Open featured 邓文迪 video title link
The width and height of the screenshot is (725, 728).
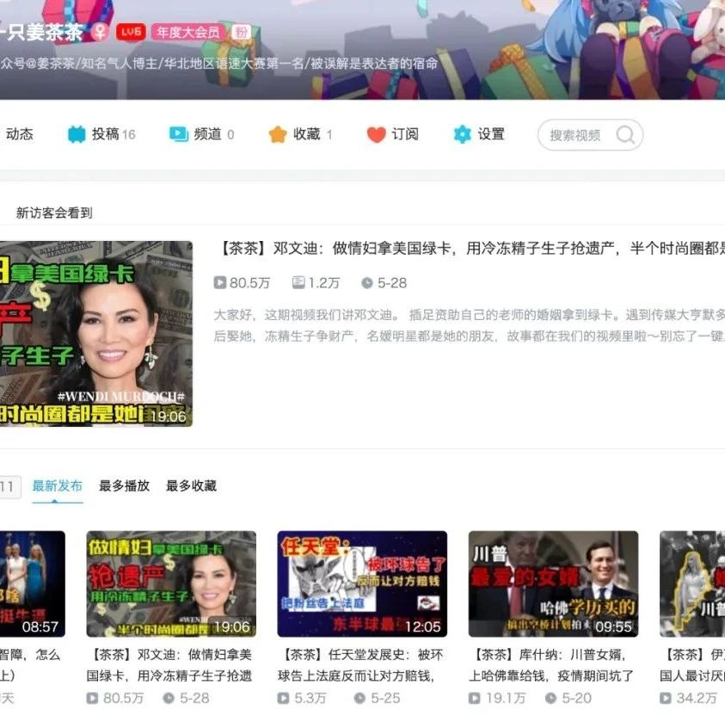click(470, 249)
